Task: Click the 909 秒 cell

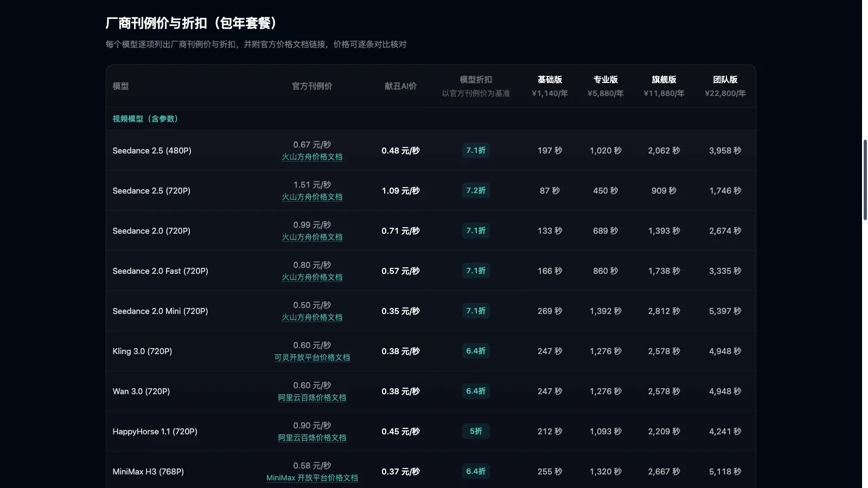Action: pyautogui.click(x=664, y=190)
